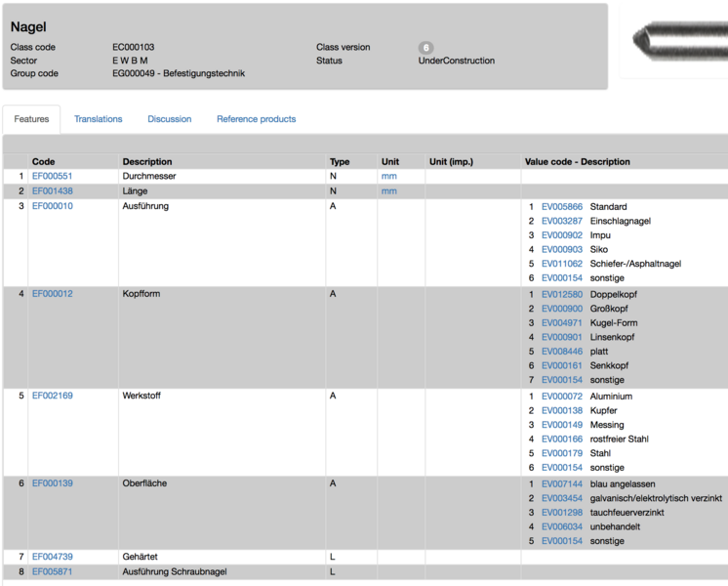Open feature code EF000551 link
The height and width of the screenshot is (586, 728).
pos(52,176)
